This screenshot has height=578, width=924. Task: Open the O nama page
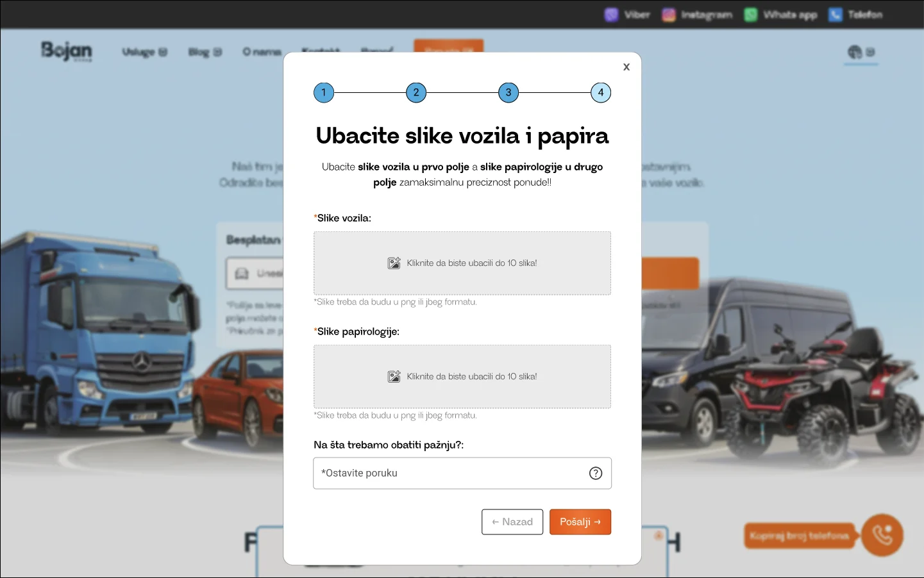click(x=262, y=52)
